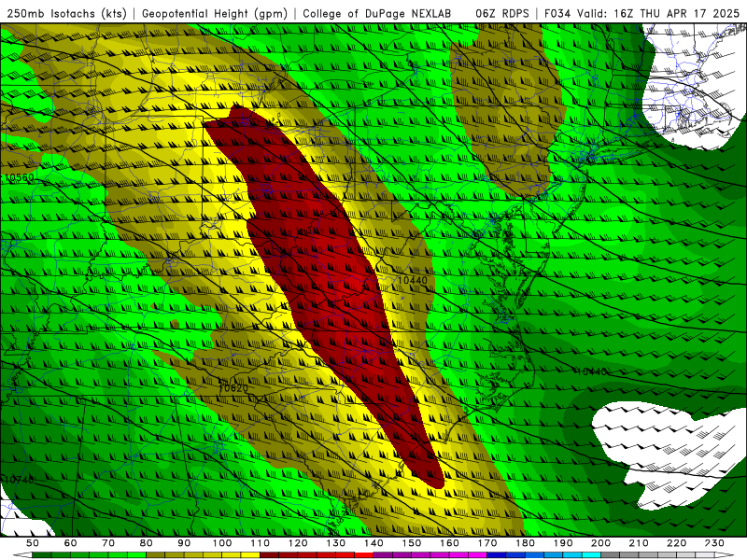Click the '250mb Isotachs (kts)' title text

[x=66, y=13]
